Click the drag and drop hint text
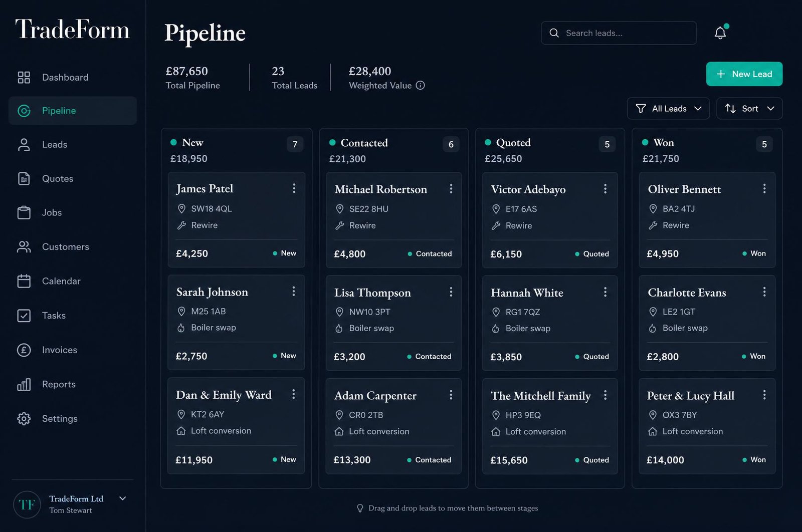The height and width of the screenshot is (532, 802). click(453, 508)
